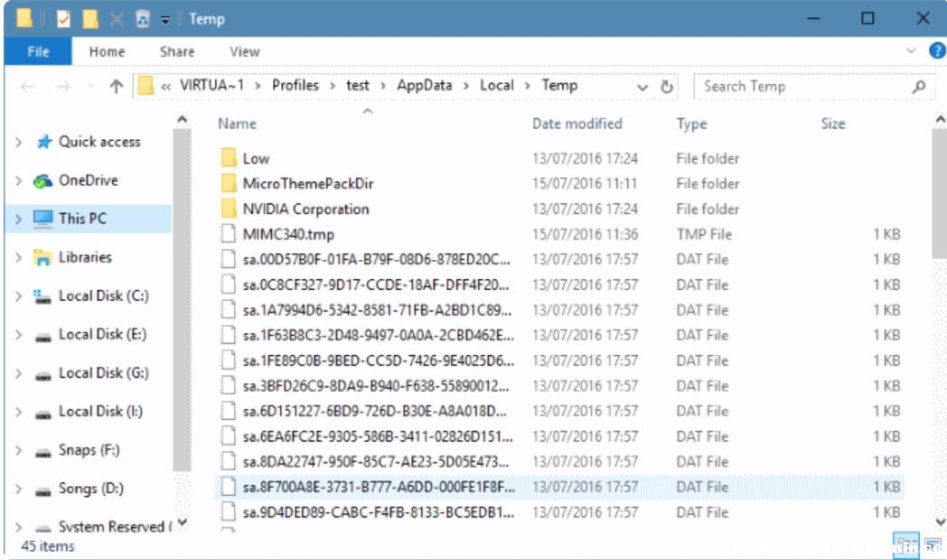Select file sa.1FE89C0B-9BED-CC5D-7426-9E4025D6...
Viewport: 947px width, 560px height.
pyautogui.click(x=378, y=361)
